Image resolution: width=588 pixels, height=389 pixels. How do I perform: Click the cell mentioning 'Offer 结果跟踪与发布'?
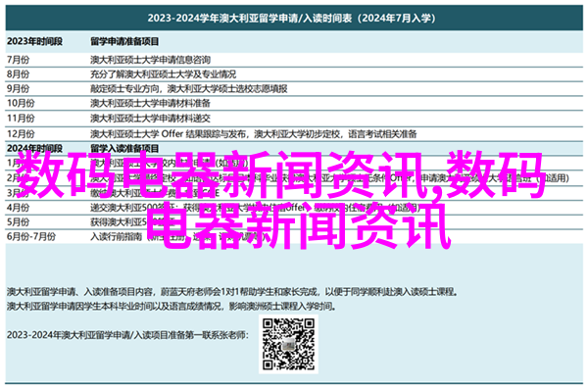pos(254,133)
